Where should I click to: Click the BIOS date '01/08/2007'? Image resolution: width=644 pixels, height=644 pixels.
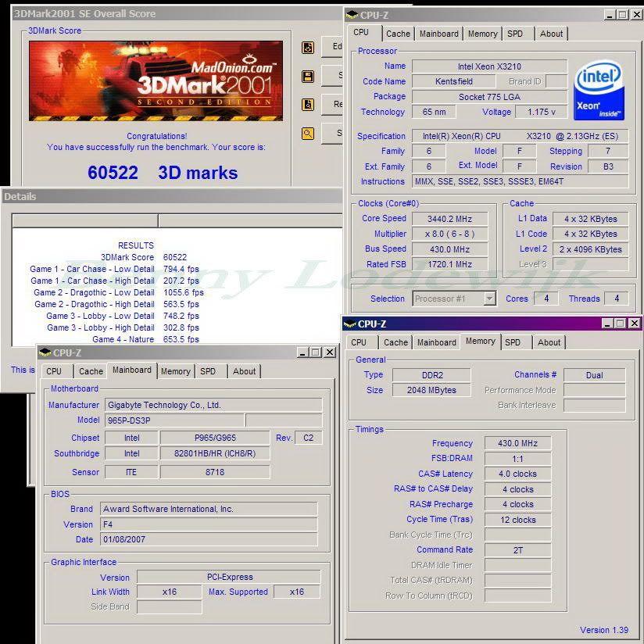point(209,539)
